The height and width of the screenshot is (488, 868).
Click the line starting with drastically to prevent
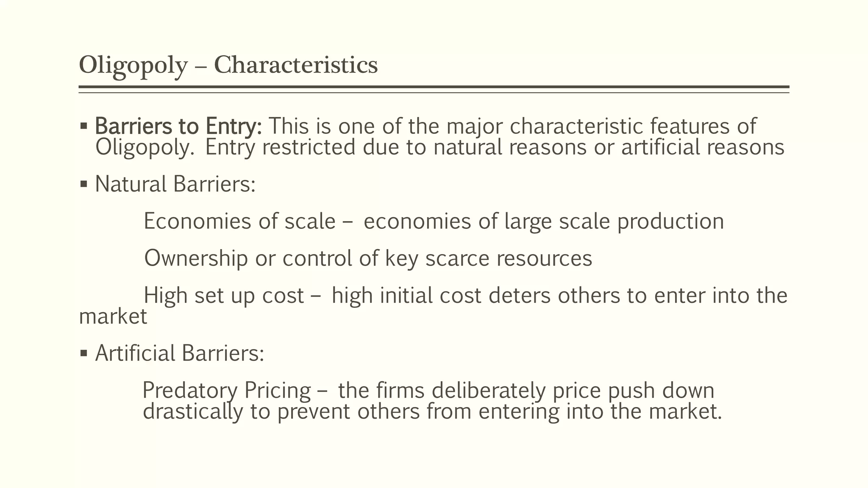coord(432,411)
